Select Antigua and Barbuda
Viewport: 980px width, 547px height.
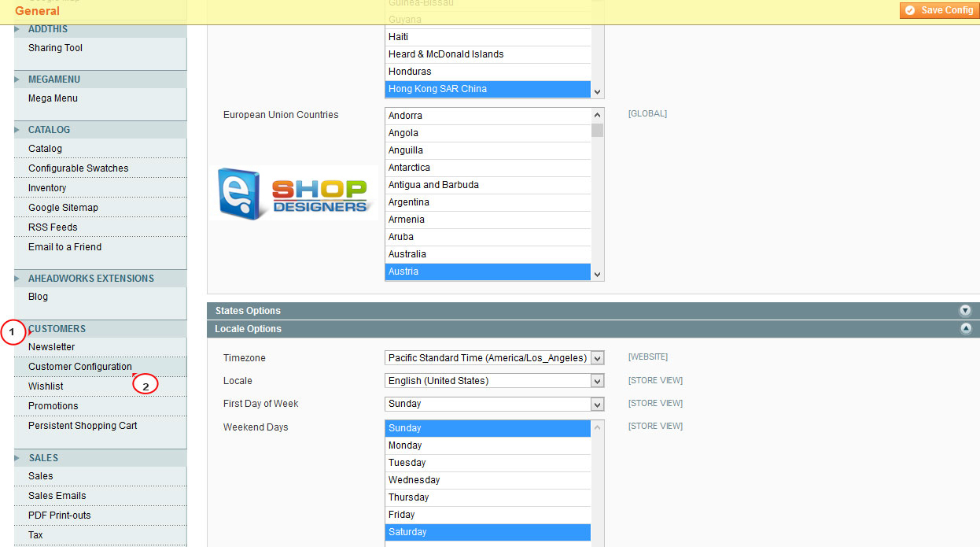488,185
